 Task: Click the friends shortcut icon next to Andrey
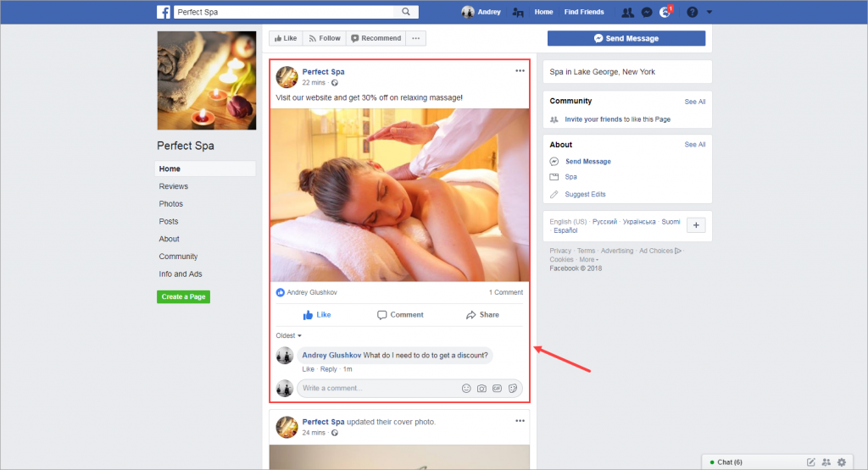[x=518, y=12]
